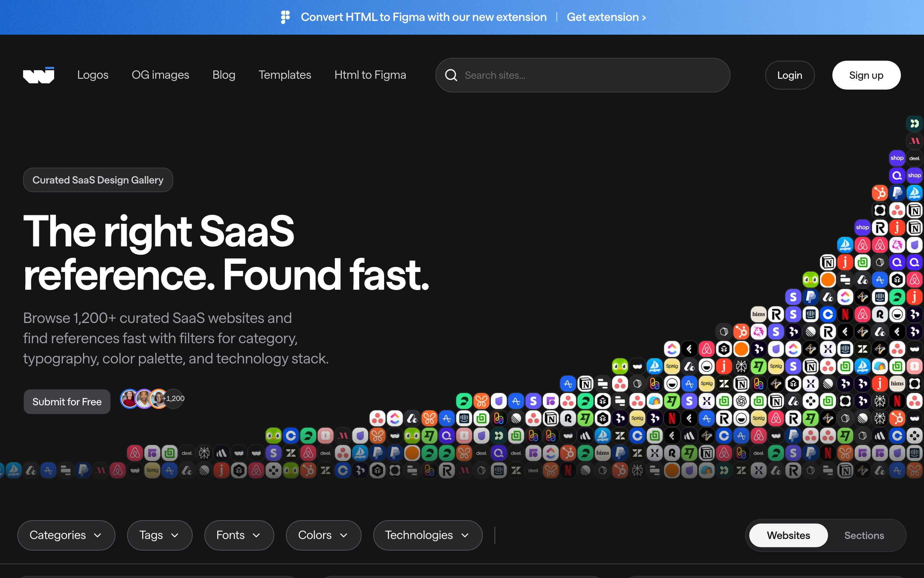The image size is (924, 578).
Task: Expand the Categories filter dropdown
Action: coord(66,535)
